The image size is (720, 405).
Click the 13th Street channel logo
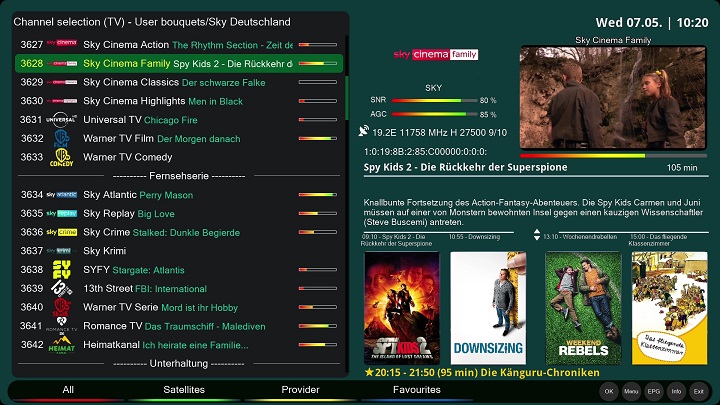tap(62, 288)
